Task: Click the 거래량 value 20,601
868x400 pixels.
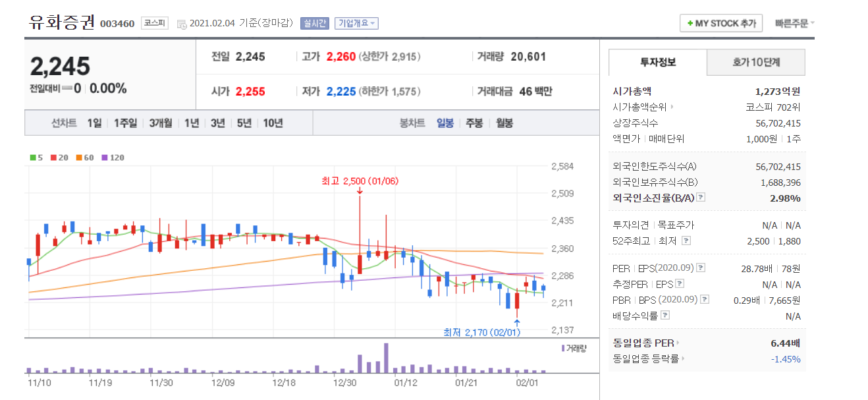Action: (x=528, y=57)
